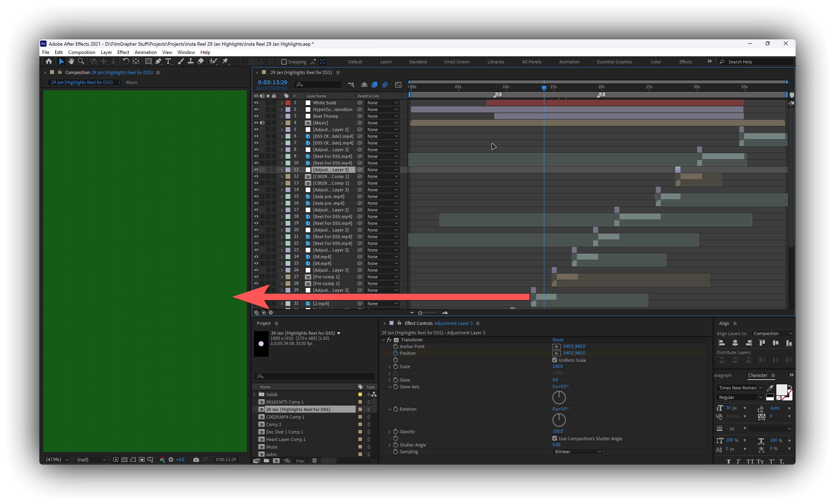Expand the Solids folder in Project
Image resolution: width=835 pixels, height=504 pixels.
254,395
